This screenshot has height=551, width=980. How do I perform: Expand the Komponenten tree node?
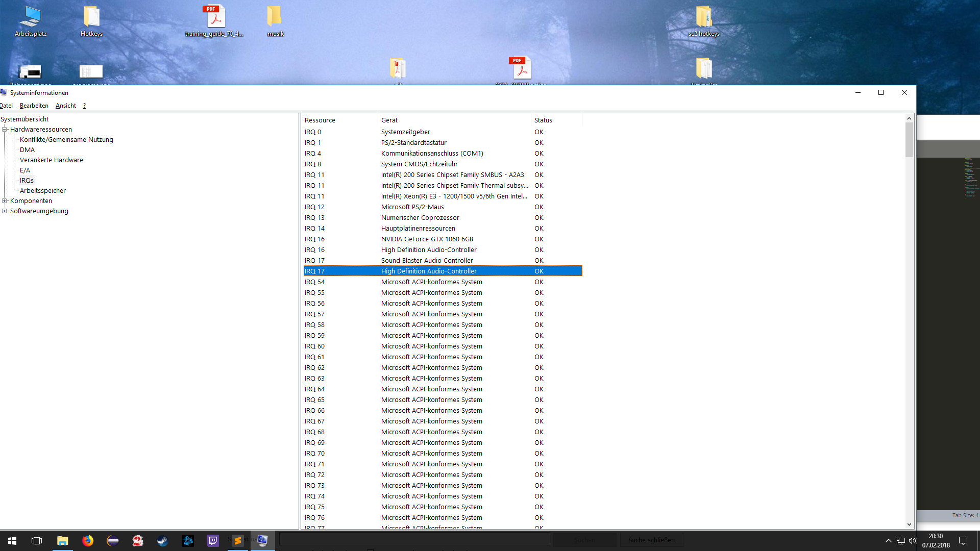pos(5,201)
